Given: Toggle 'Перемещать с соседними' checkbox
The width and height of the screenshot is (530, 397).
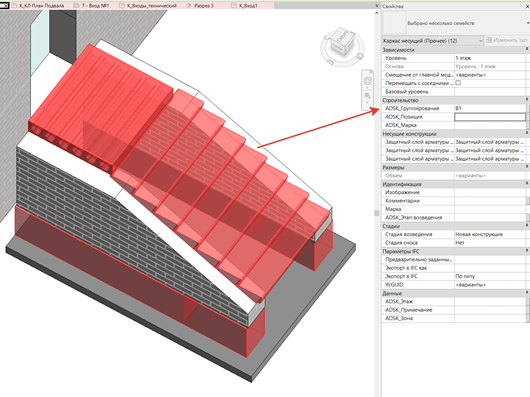Looking at the screenshot, I should (458, 83).
